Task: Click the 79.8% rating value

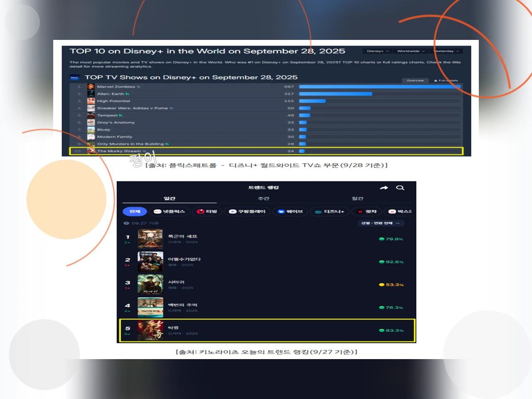Action: pyautogui.click(x=395, y=239)
